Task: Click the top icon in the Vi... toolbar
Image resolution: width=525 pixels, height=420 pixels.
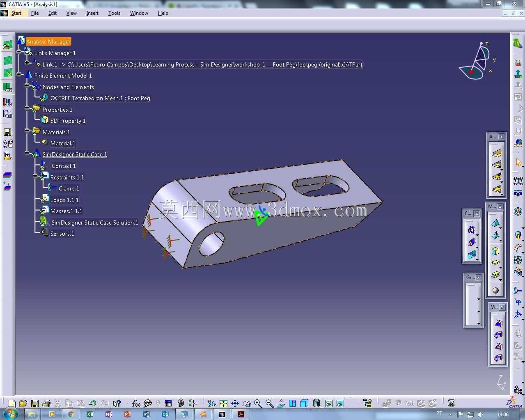Action: coord(498,323)
